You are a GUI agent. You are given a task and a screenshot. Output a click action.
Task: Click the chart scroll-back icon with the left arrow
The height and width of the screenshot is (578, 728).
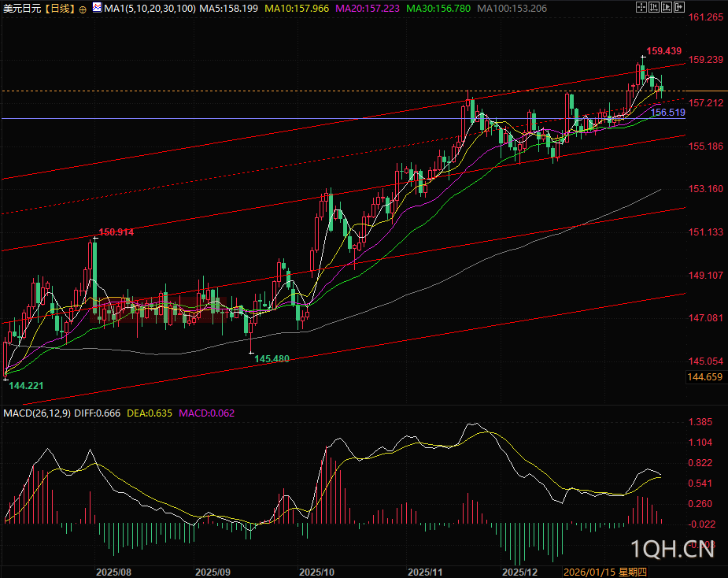tap(654, 8)
